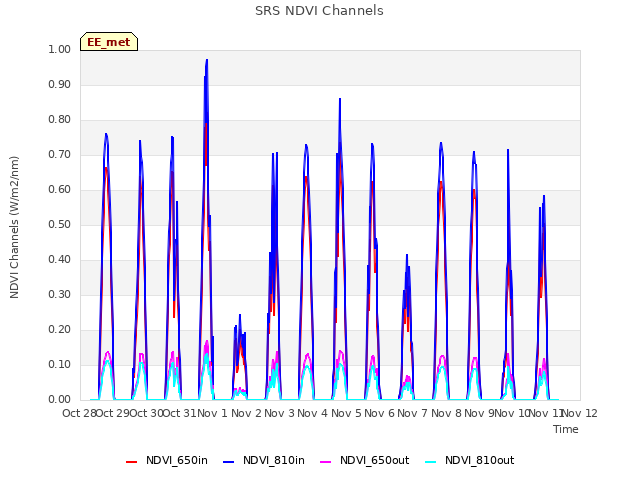Click the Nov 1 x-axis date label

coord(212,413)
